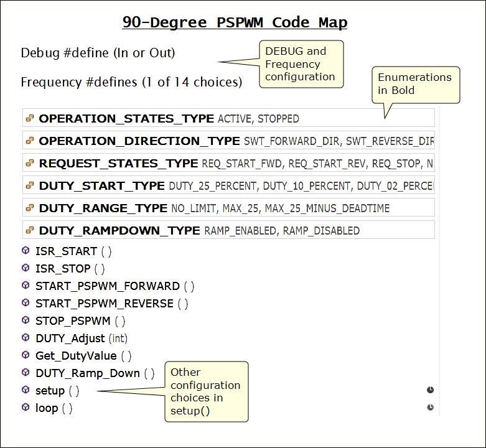486x448 pixels.
Task: Click the enum icon beside OPERATION_DIRECTION_TYPE
Action: (29, 141)
